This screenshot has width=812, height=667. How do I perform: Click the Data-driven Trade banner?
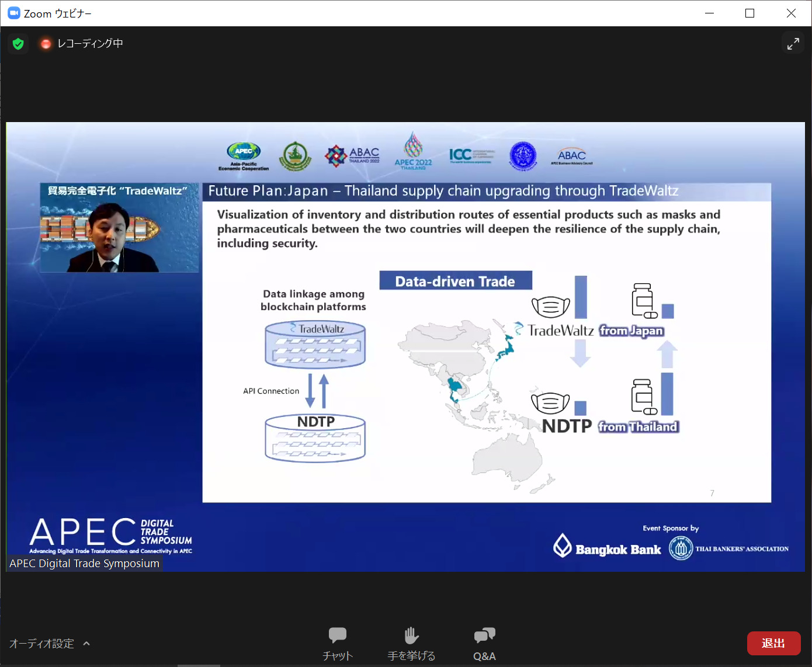point(456,281)
